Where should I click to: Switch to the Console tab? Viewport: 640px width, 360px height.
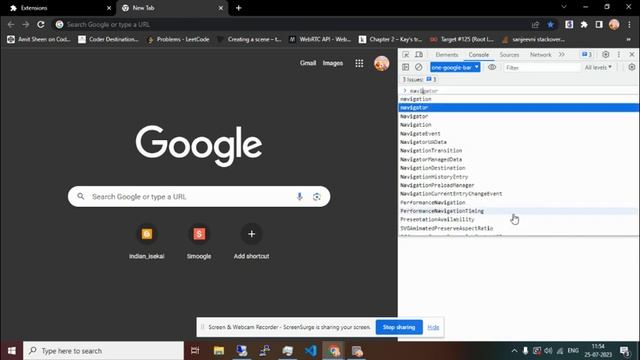[478, 54]
